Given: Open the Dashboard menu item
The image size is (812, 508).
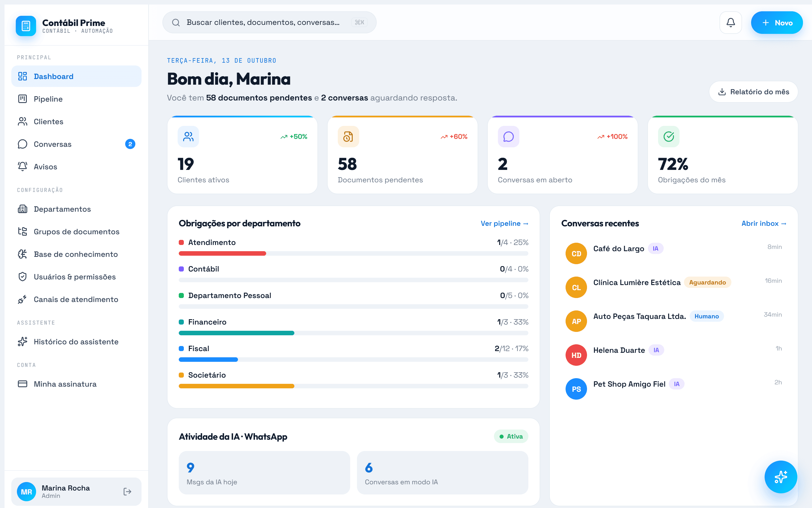Looking at the screenshot, I should pyautogui.click(x=76, y=76).
